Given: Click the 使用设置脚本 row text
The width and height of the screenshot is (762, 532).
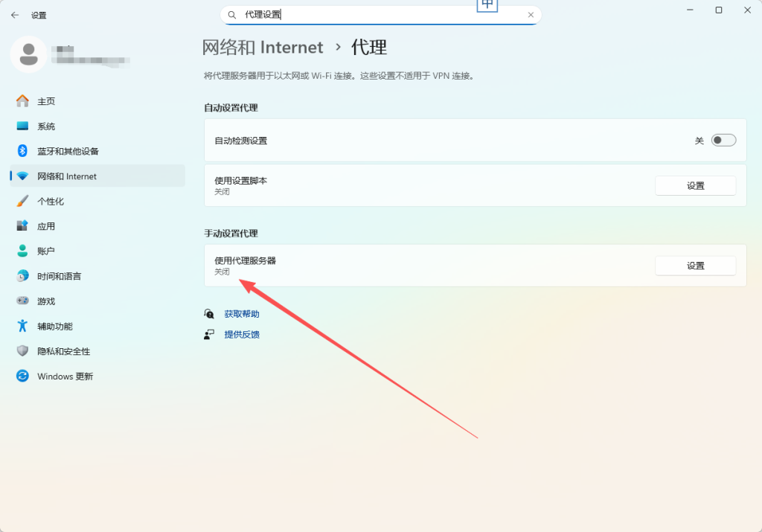Looking at the screenshot, I should (x=241, y=181).
